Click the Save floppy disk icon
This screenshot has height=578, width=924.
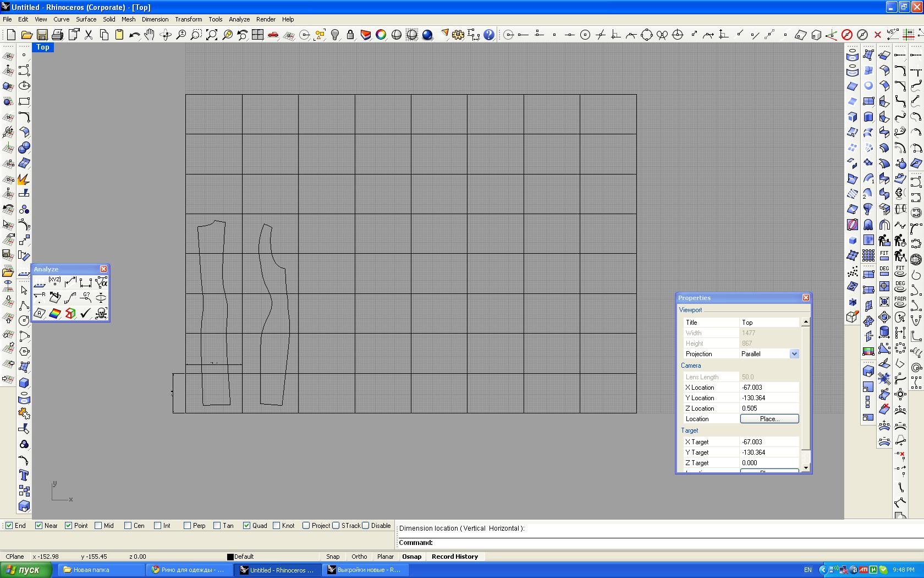coord(42,35)
